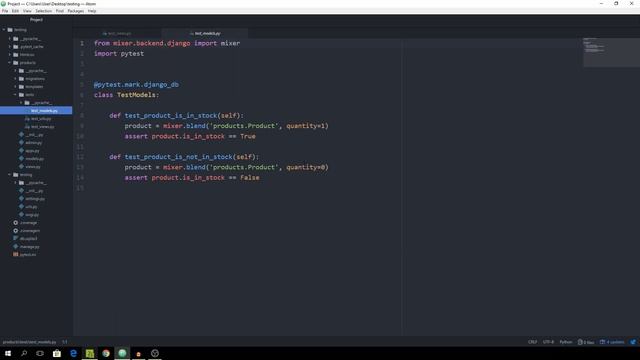
Task: Click the folder icon of __pycache__ under products
Action: point(22,71)
